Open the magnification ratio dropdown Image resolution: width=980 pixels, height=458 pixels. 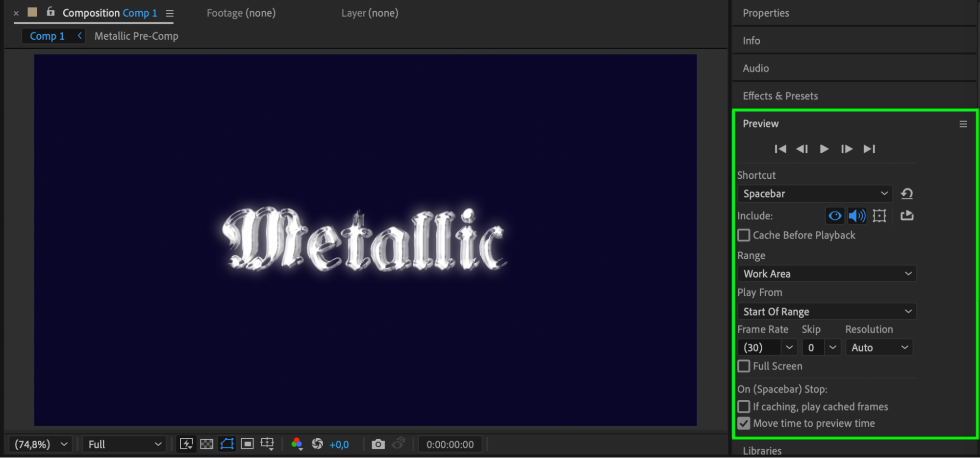tap(41, 444)
